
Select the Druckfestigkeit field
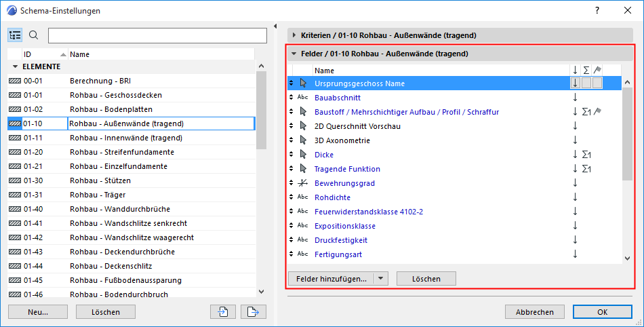coord(341,240)
